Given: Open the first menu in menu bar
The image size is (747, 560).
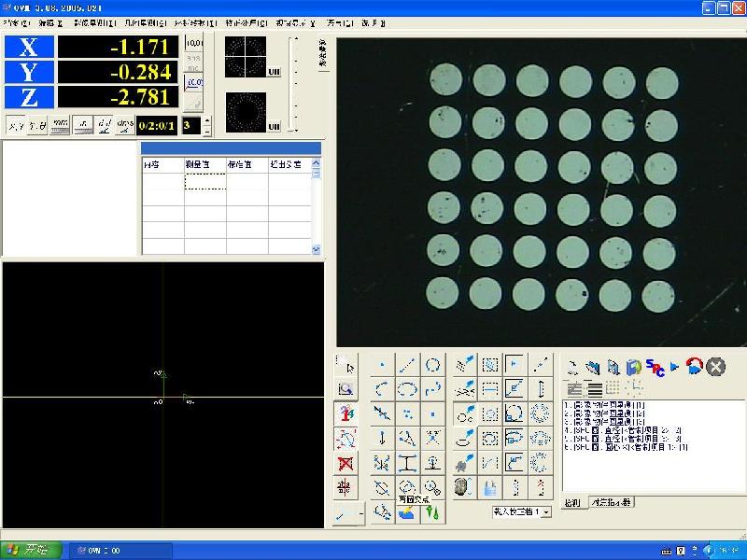Looking at the screenshot, I should coord(16,22).
